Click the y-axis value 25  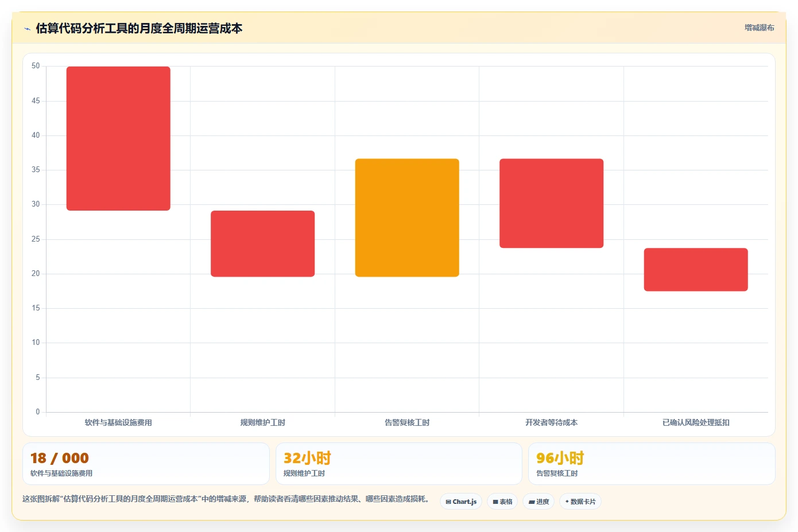(x=36, y=239)
